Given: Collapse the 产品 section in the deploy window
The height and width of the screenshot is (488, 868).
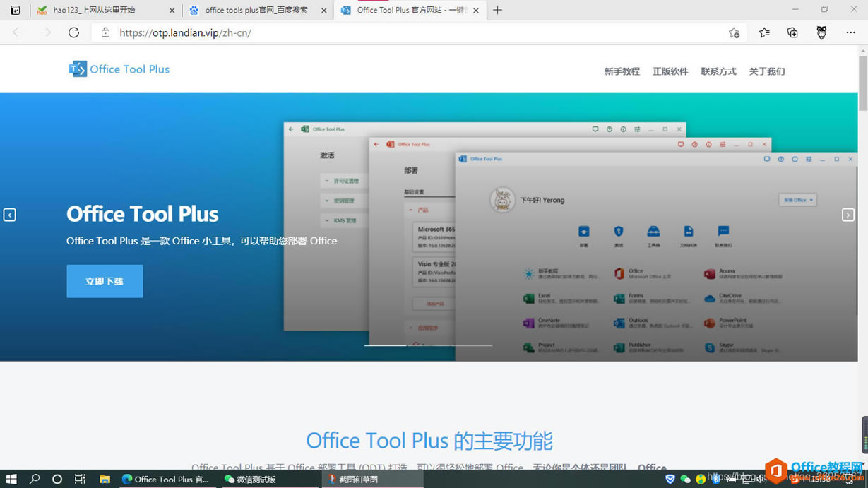Looking at the screenshot, I should point(410,208).
